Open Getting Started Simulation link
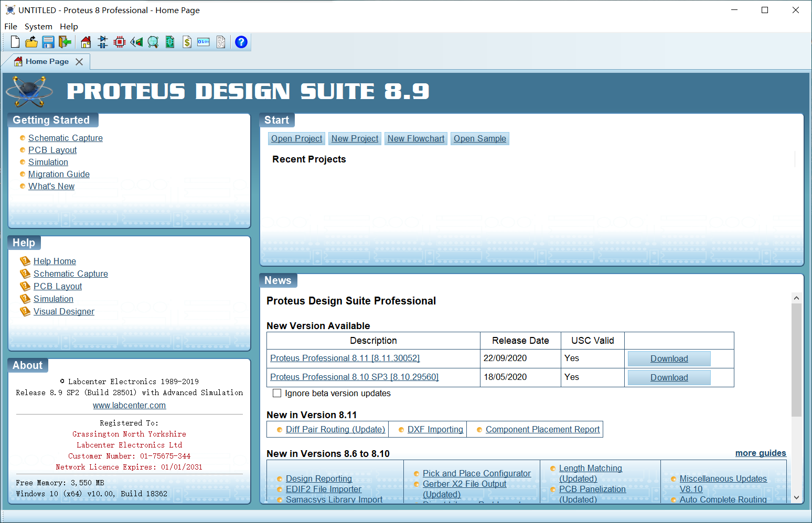Viewport: 812px width, 523px height. [x=48, y=162]
